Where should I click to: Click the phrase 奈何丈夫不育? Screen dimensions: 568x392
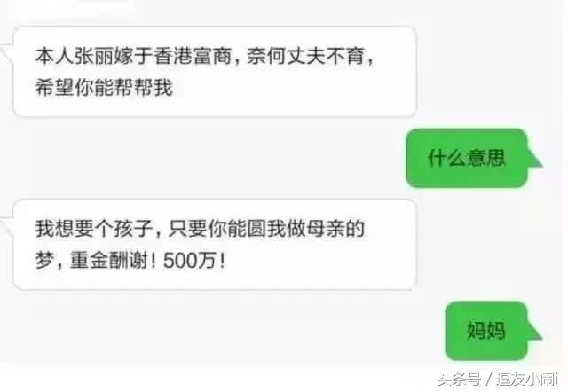305,56
